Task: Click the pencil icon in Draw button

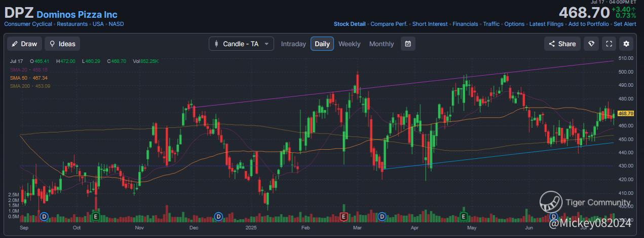Action: [15, 44]
